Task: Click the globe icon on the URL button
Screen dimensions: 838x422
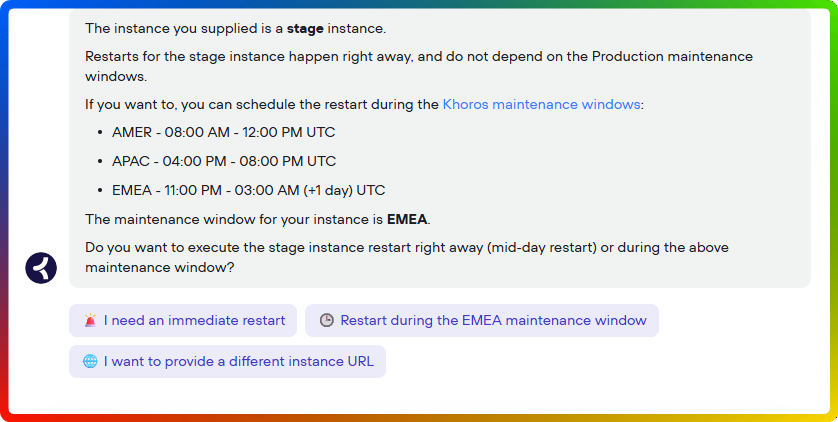Action: click(90, 361)
